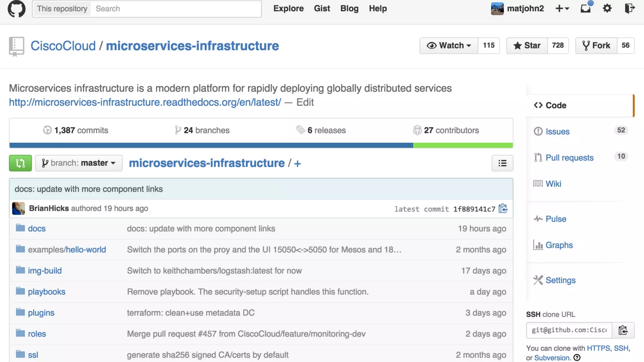Open the notifications inbox icon

click(586, 8)
